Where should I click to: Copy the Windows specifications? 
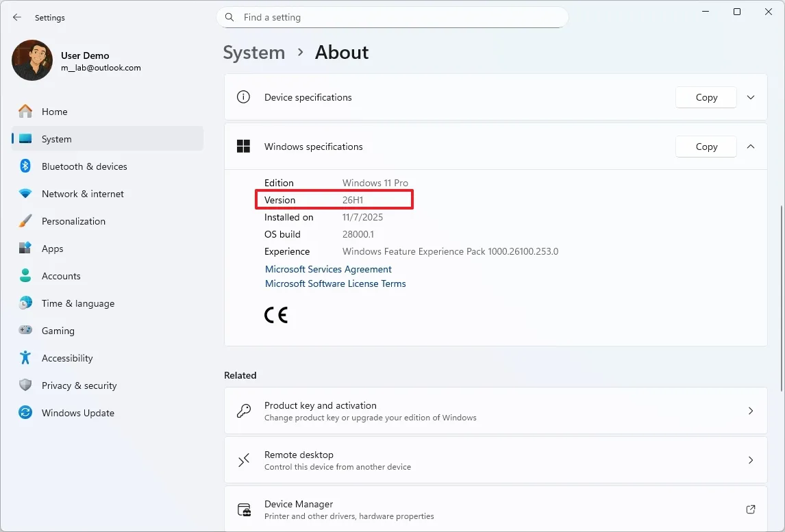[x=706, y=146]
